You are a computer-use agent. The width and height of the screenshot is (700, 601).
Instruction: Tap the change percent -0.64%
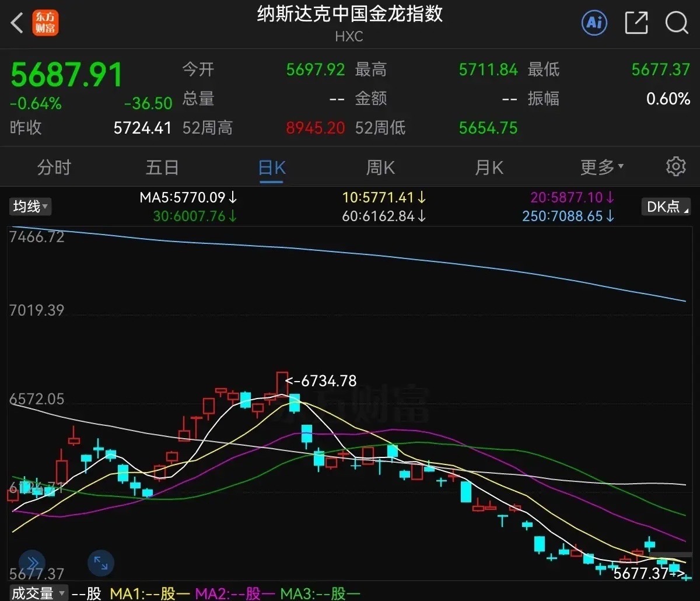[36, 104]
